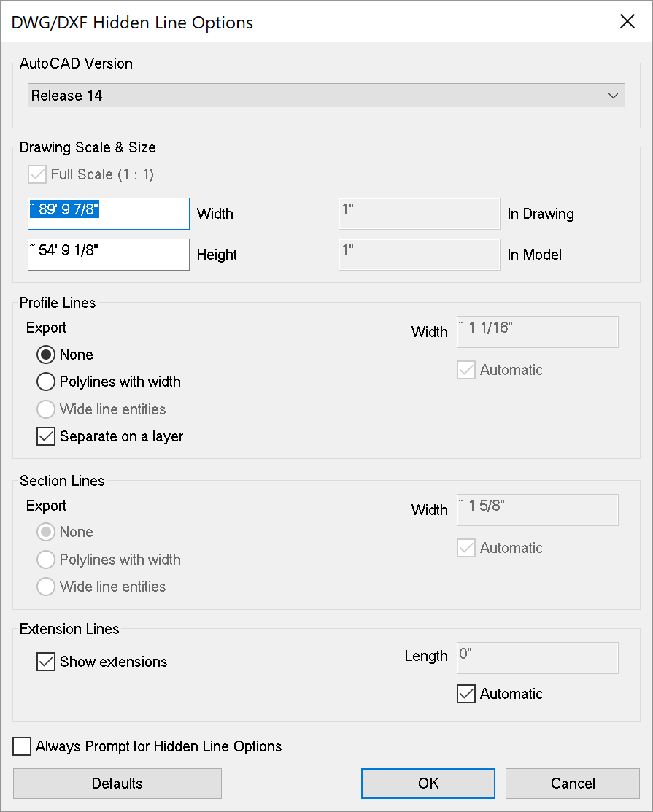This screenshot has width=653, height=812.
Task: Uncheck Automatic extension length
Action: coord(466,694)
